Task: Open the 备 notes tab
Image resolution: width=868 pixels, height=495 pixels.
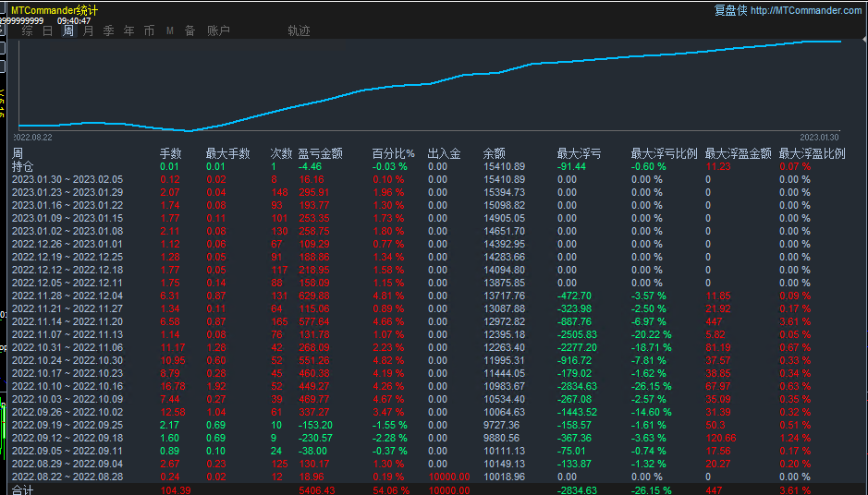Action: tap(189, 30)
